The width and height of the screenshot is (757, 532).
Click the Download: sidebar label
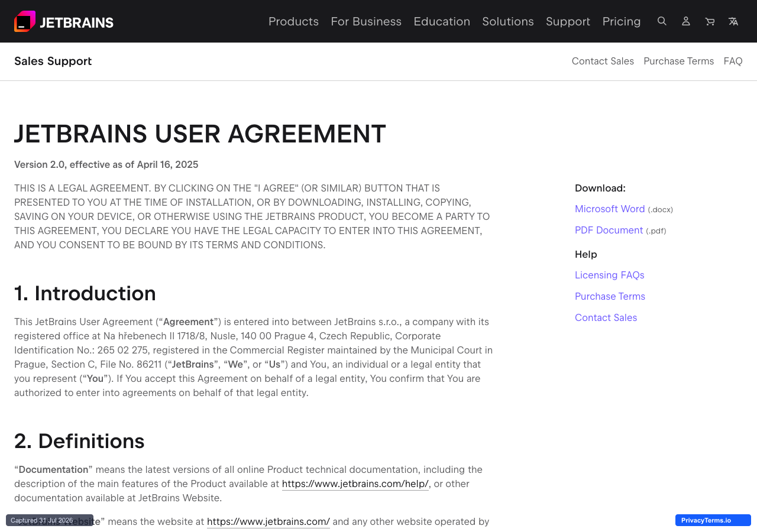pyautogui.click(x=600, y=188)
